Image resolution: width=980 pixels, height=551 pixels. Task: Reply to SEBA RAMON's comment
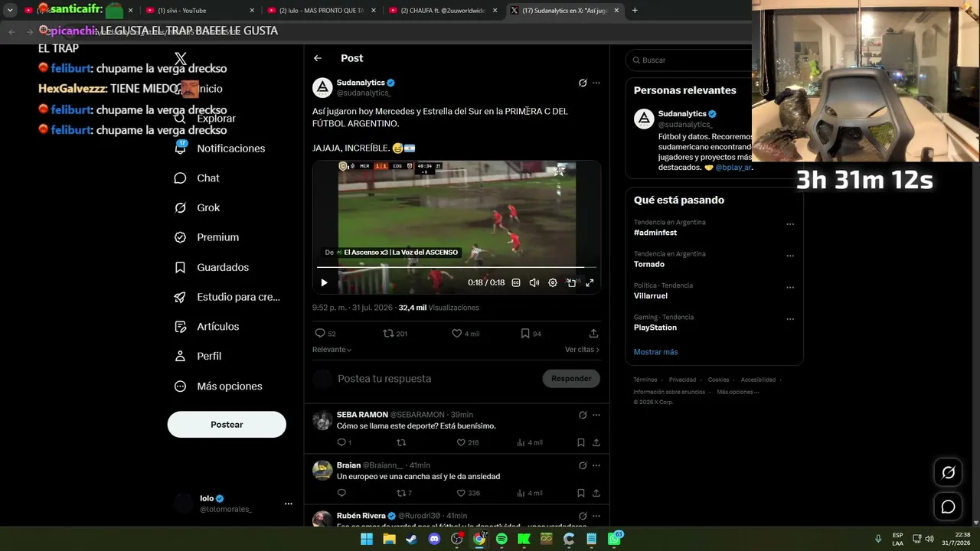tap(344, 442)
